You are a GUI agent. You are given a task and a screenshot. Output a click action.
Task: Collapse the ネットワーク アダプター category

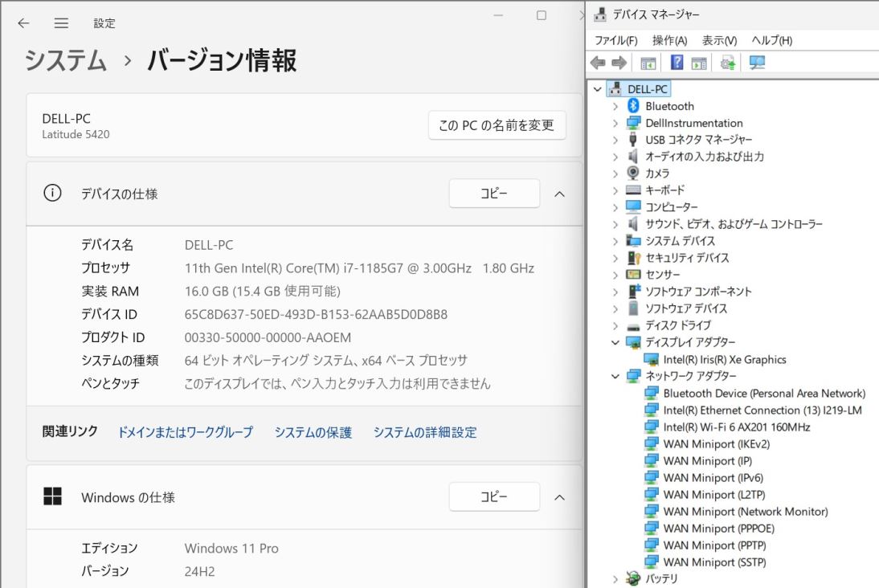615,376
